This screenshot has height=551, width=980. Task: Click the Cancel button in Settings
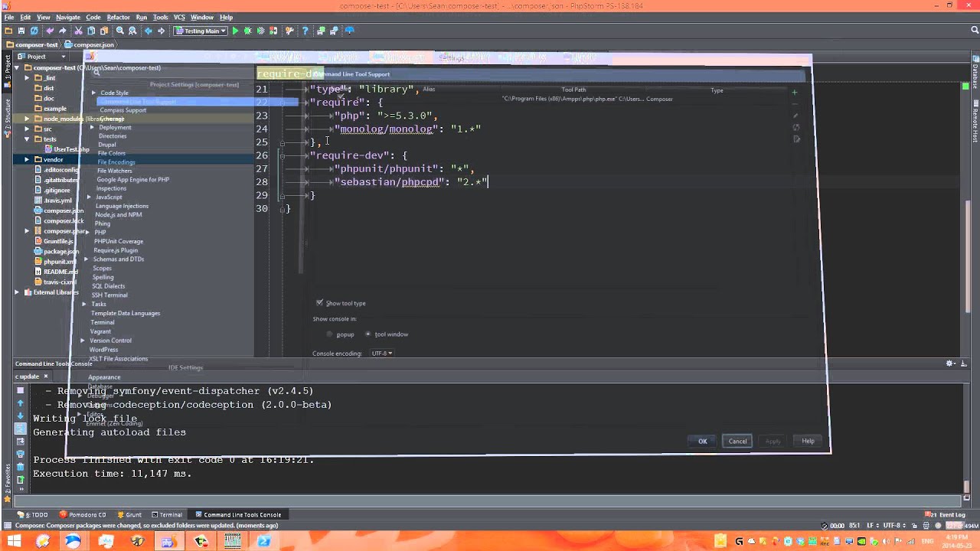[737, 441]
